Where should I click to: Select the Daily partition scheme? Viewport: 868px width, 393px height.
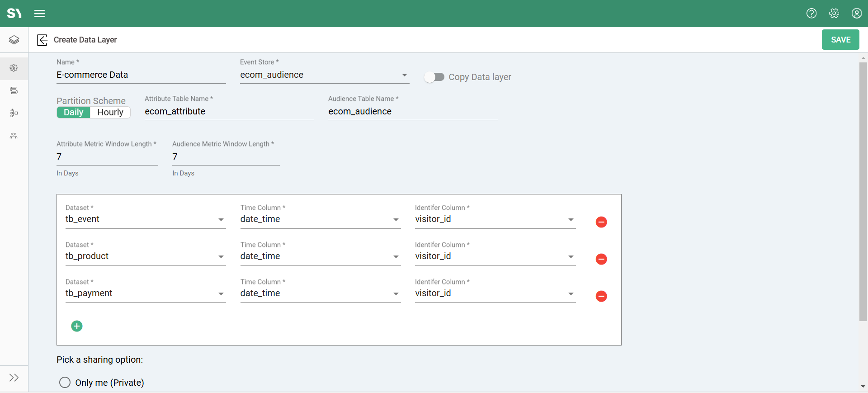73,113
